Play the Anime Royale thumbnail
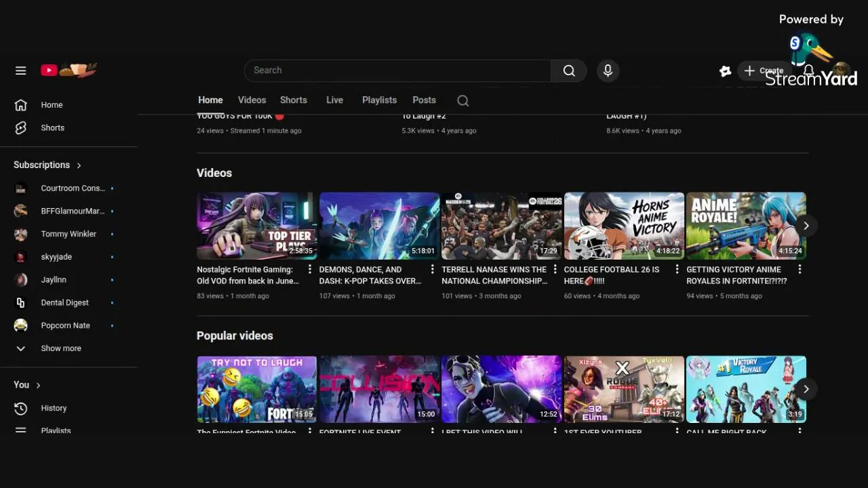The image size is (868, 488). pos(746,226)
